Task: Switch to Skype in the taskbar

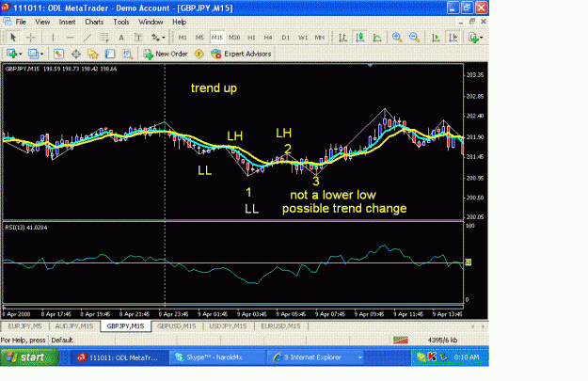Action: coord(217,357)
